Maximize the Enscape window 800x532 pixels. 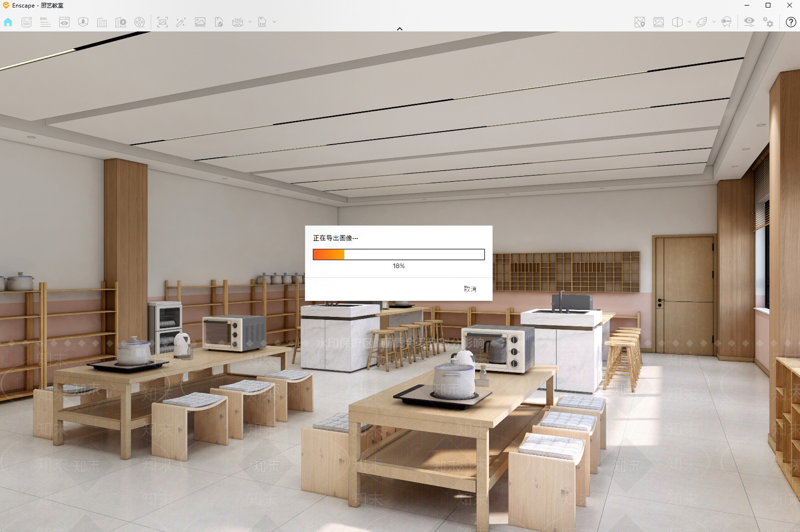click(768, 5)
